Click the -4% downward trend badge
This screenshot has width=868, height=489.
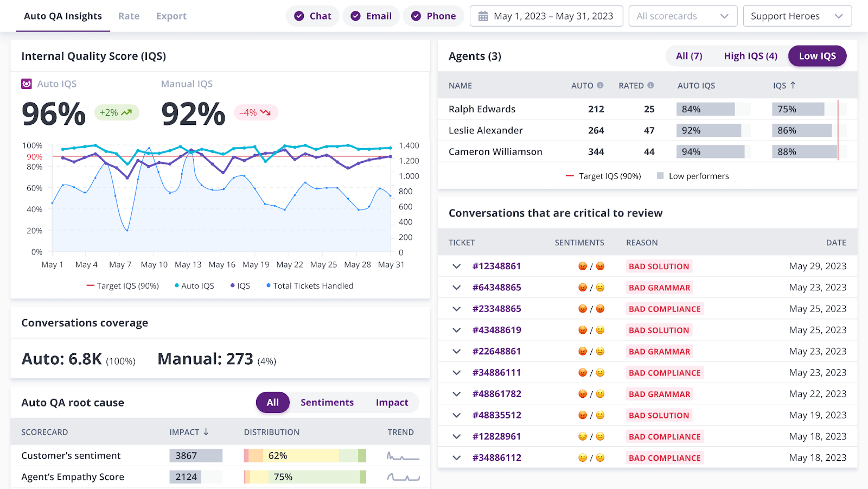tap(256, 112)
